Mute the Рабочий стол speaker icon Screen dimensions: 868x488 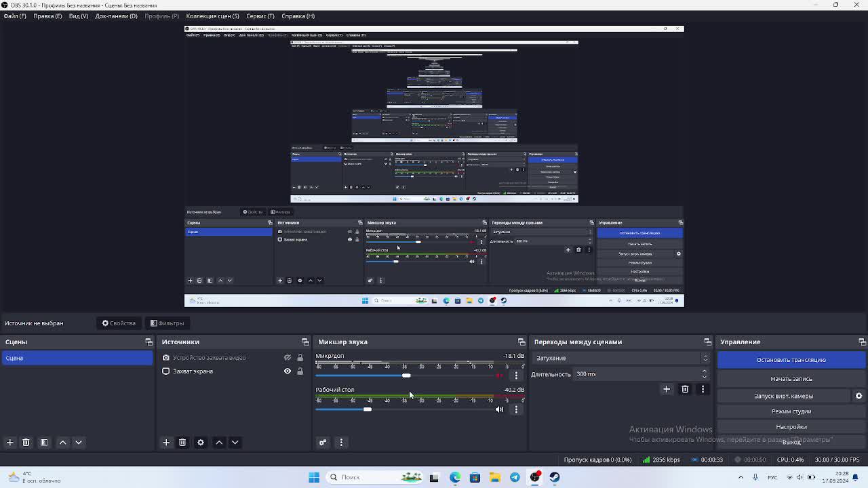500,409
